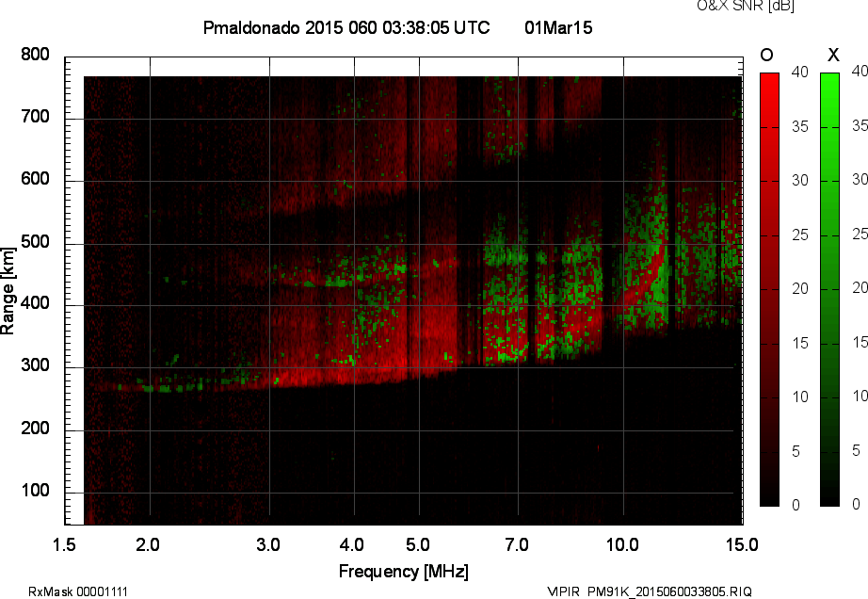Viewport: 868px width, 599px height.
Task: Click the O colorbar value 30
Action: pyautogui.click(x=800, y=181)
